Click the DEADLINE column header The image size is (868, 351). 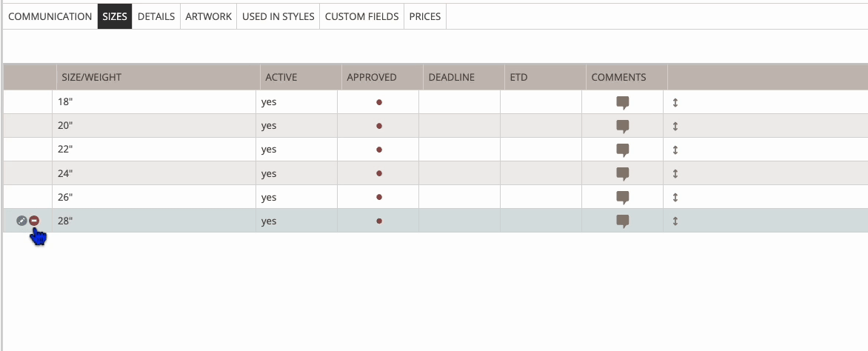pyautogui.click(x=464, y=77)
